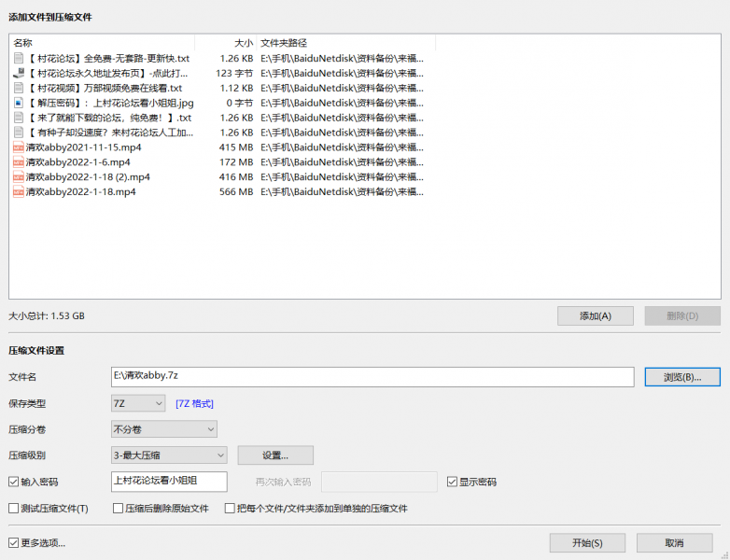
Task: Click the abby2022-1-18 (2).mp4 file icon
Action: [19, 177]
